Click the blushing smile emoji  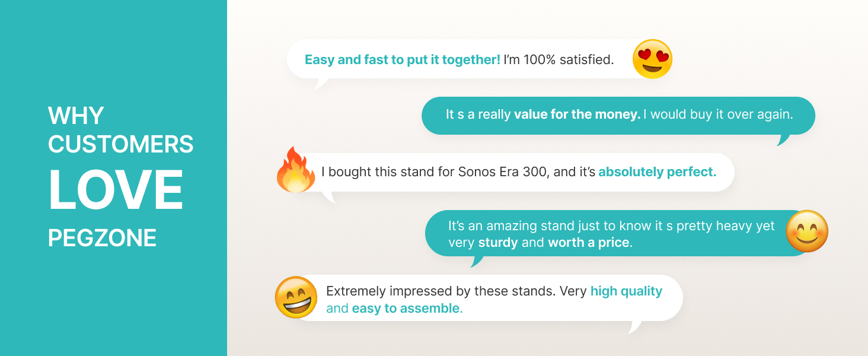pos(806,231)
